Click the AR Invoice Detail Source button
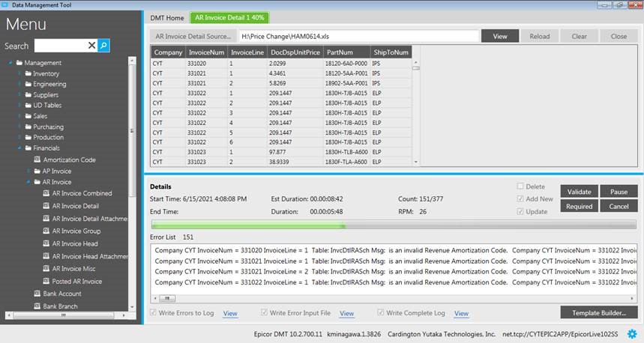Viewport: 644px width, 343px height. pyautogui.click(x=193, y=36)
